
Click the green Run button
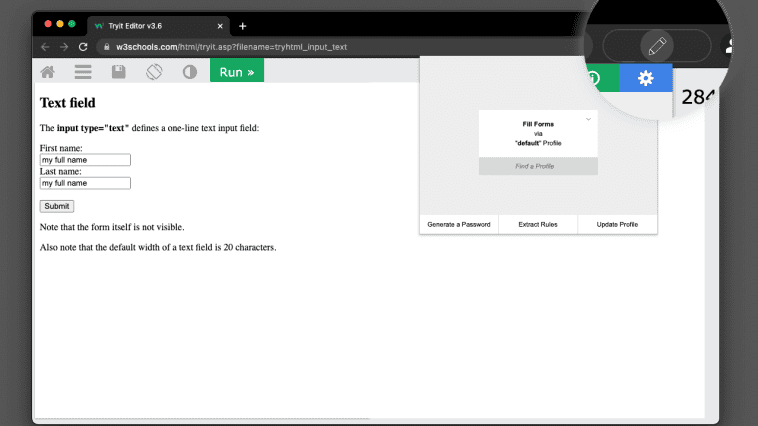point(236,72)
